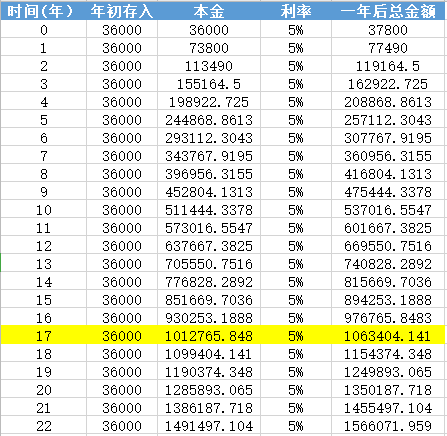The image size is (447, 436).
Task: Select year 10 time cell
Action: coord(43,210)
